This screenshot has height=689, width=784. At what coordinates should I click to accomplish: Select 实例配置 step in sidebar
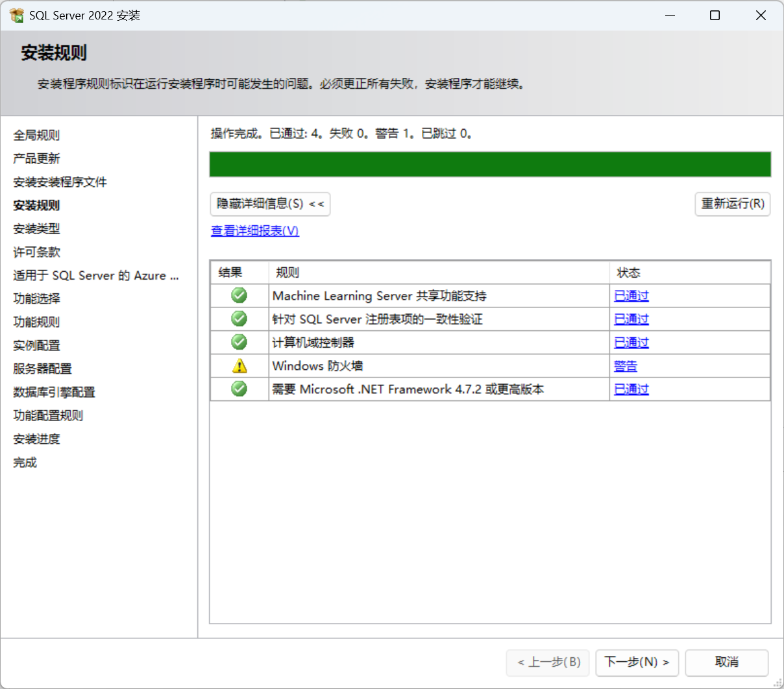point(36,345)
